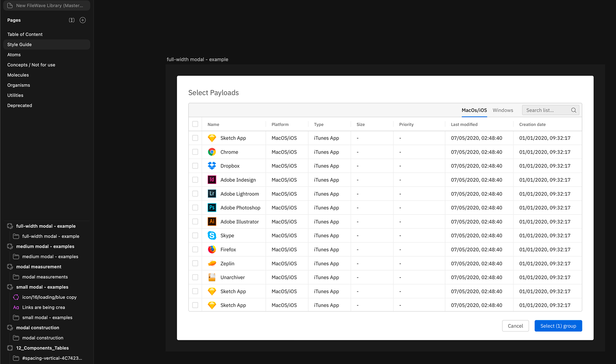Check the select-all checkbox in the table header

[195, 124]
